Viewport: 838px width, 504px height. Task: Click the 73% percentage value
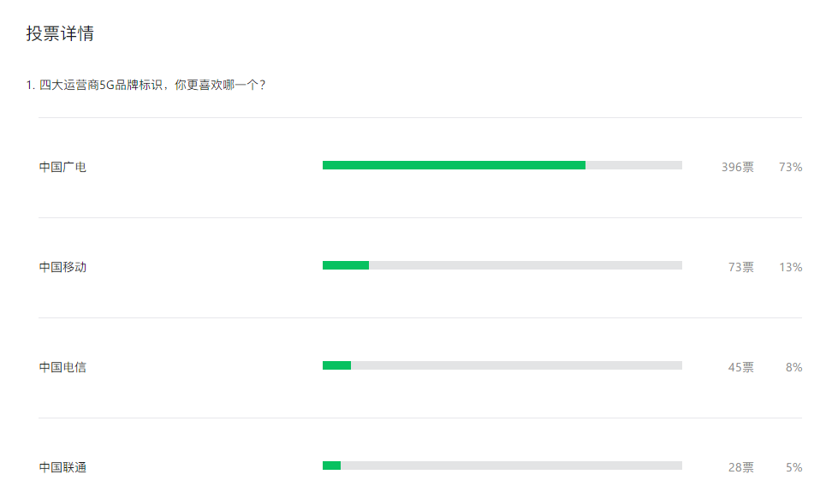790,168
